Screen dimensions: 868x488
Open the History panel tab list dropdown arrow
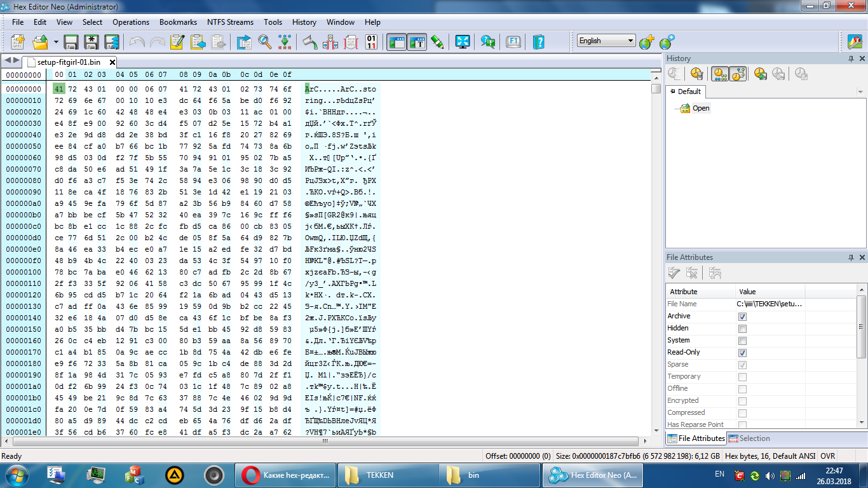(860, 92)
